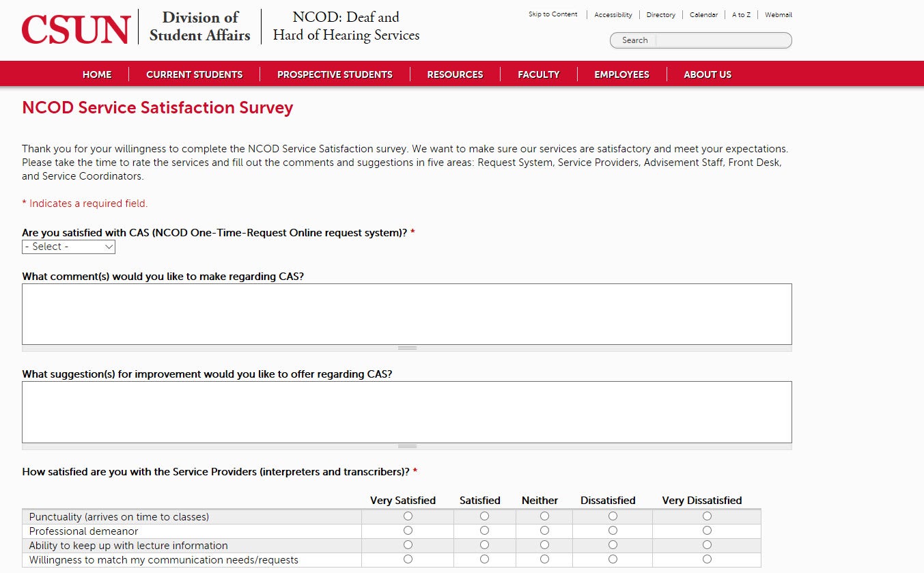The image size is (924, 573).
Task: Open NCOD: Deaf and Hard of Hearing Services link
Action: [346, 27]
